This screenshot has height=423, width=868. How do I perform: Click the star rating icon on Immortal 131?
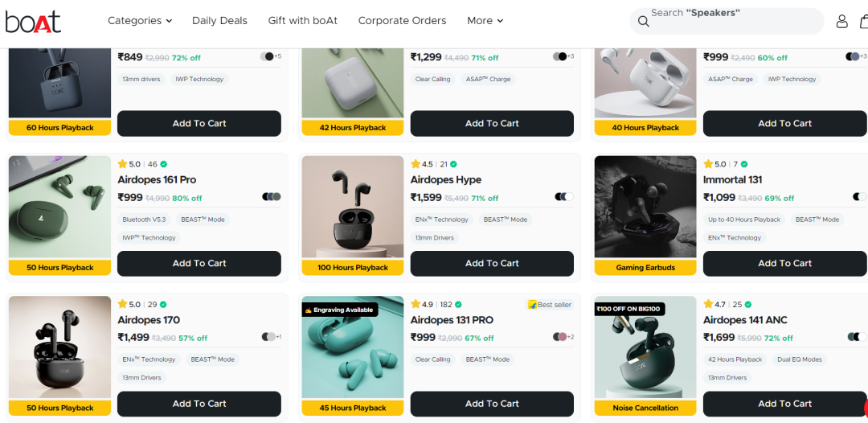pyautogui.click(x=708, y=164)
